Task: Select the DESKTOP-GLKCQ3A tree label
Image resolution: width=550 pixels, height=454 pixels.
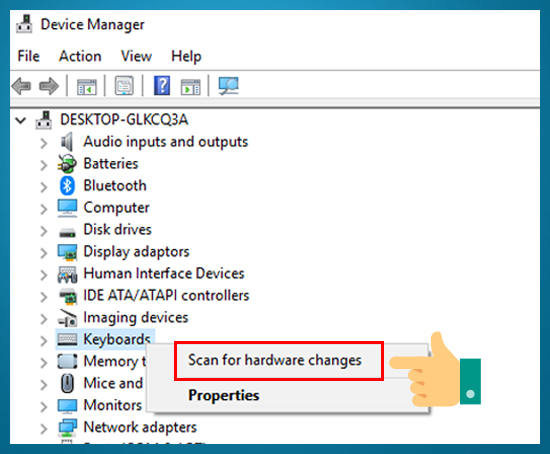Action: coord(124,120)
